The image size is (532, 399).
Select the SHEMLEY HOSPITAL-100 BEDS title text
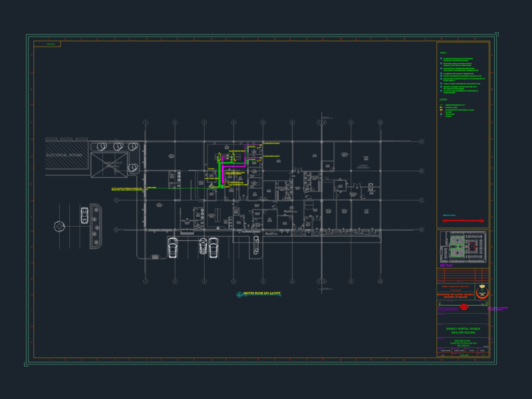point(463,329)
